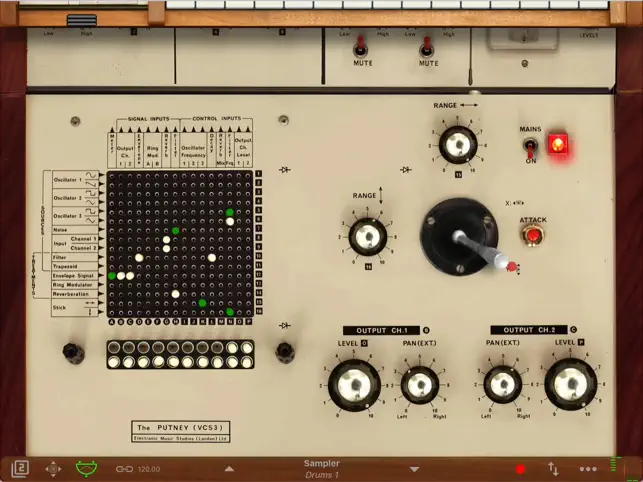Open MIDI in/out arrows icon
The width and height of the screenshot is (643, 482).
pyautogui.click(x=553, y=469)
